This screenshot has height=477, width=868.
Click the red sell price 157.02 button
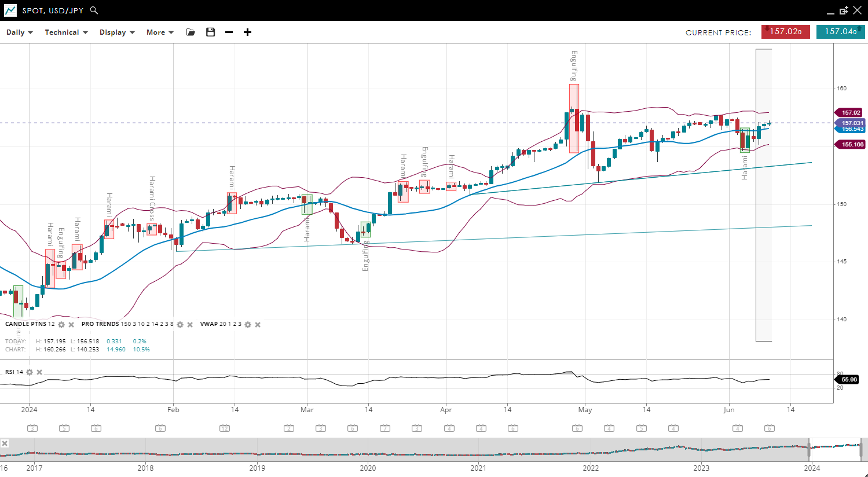785,32
